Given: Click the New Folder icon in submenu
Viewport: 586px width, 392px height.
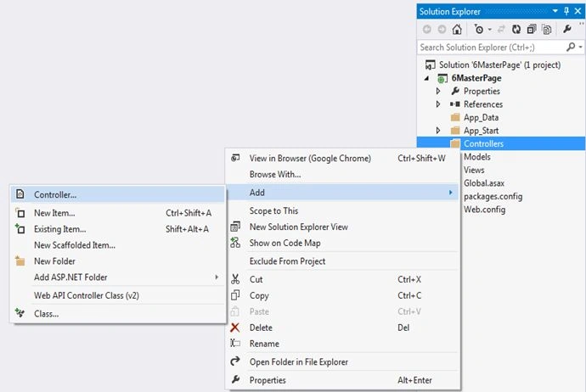Looking at the screenshot, I should (20, 261).
